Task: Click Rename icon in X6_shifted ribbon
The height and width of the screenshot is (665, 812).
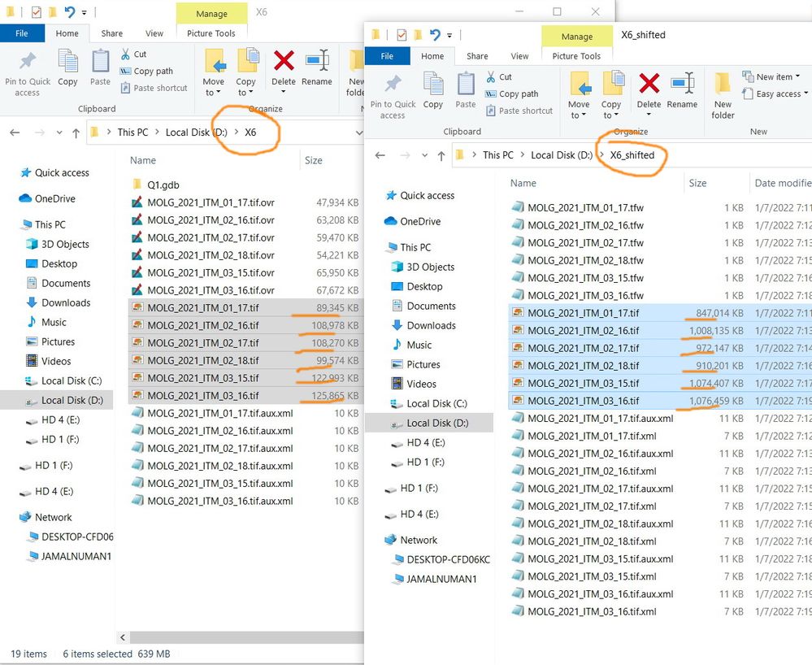Action: point(683,84)
